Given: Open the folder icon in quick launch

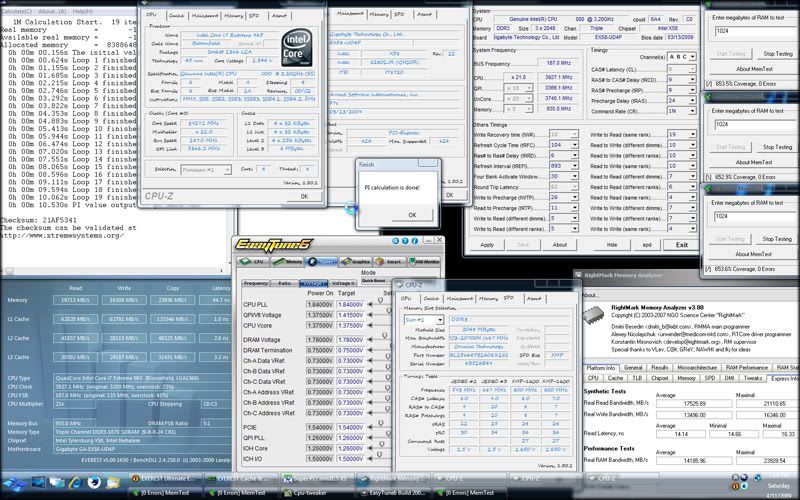Looking at the screenshot, I should click(113, 482).
